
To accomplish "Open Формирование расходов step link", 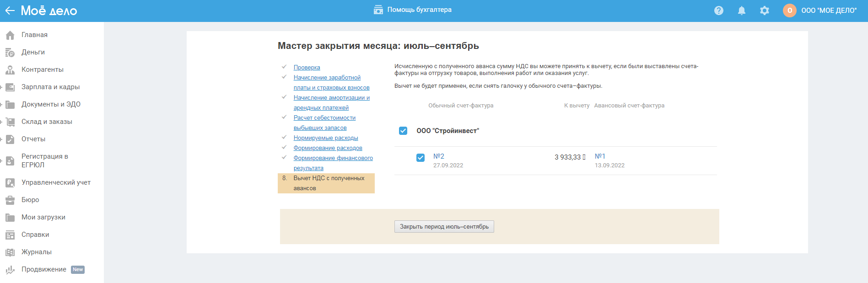I will tap(328, 148).
